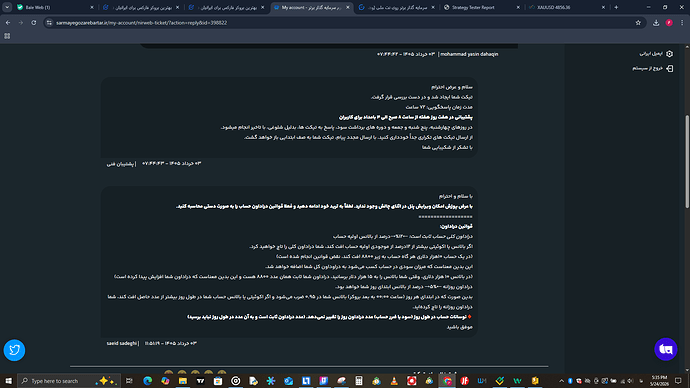
Task: Open a new browser tab
Action: coord(616,7)
